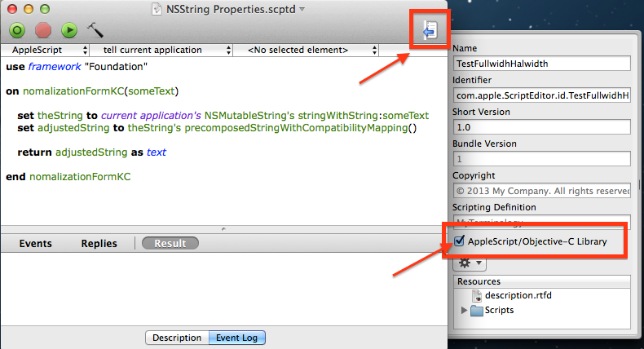Click the Identifier text field
This screenshot has height=349, width=644.
click(542, 95)
